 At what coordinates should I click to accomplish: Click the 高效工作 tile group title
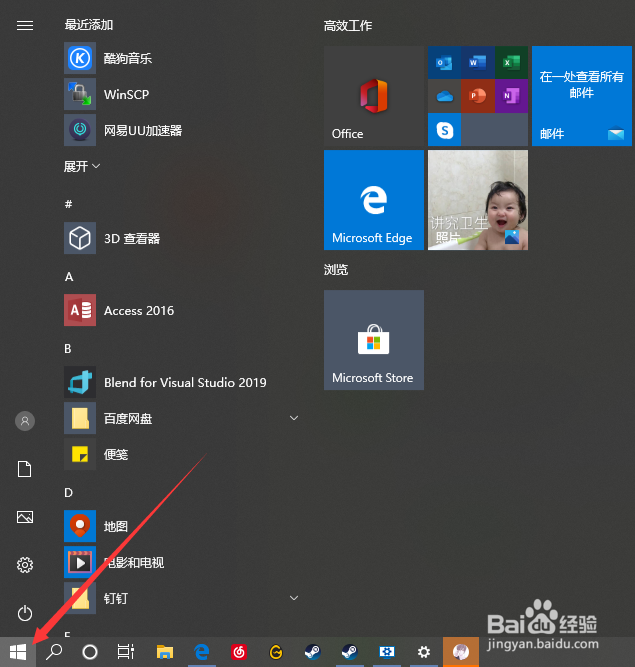(348, 26)
